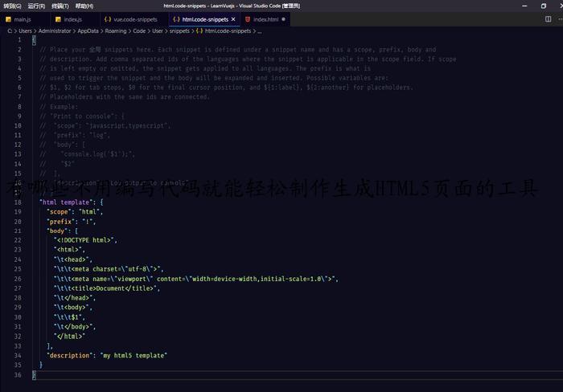Click the meta viewport line text
This screenshot has width=563, height=392.
(x=195, y=279)
